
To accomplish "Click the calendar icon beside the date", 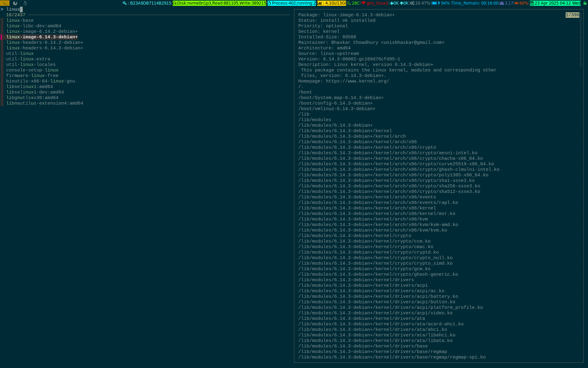I will [532, 3].
